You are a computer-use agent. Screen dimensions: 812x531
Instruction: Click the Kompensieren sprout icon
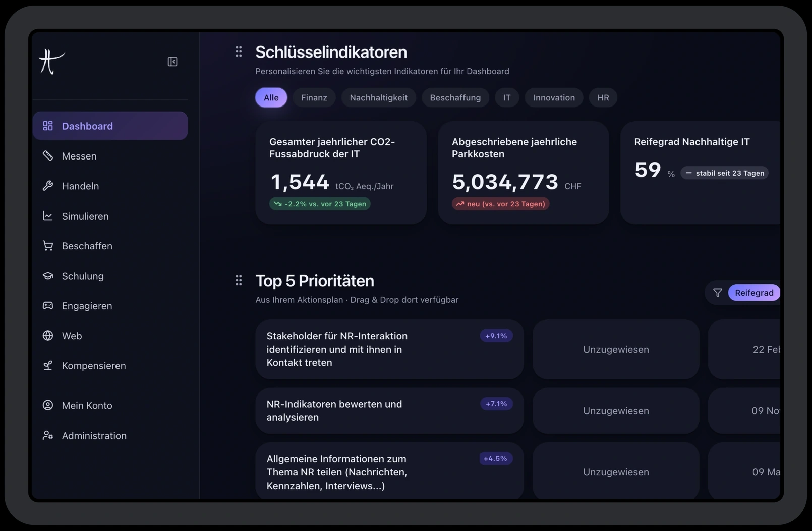tap(48, 365)
